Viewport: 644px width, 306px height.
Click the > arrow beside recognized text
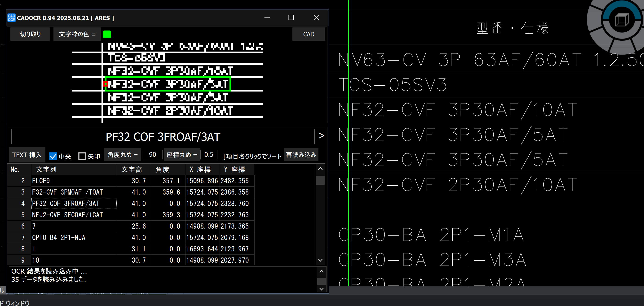point(322,136)
